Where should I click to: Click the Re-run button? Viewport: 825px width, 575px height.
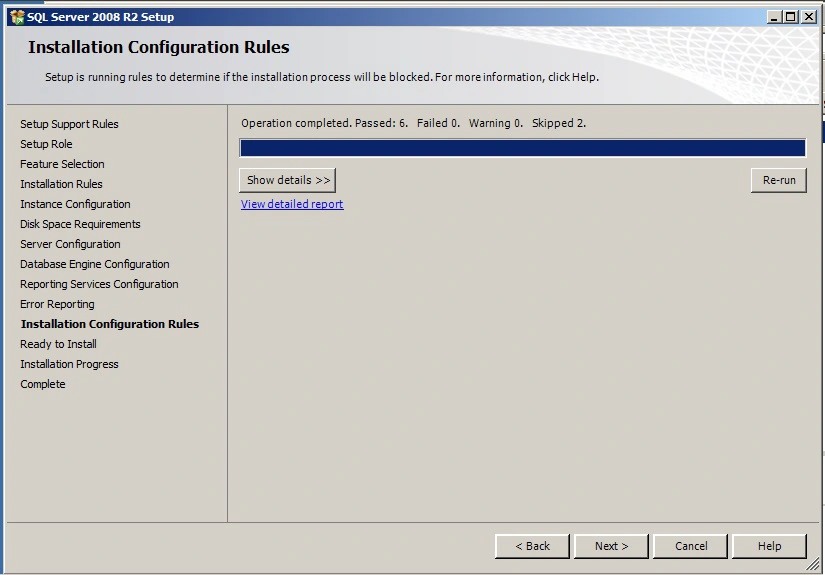[x=778, y=180]
